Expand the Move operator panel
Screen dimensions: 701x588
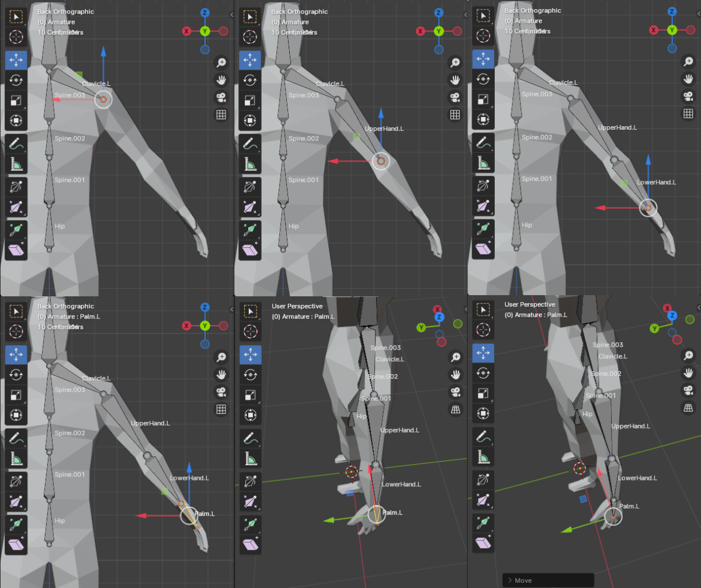pyautogui.click(x=548, y=580)
